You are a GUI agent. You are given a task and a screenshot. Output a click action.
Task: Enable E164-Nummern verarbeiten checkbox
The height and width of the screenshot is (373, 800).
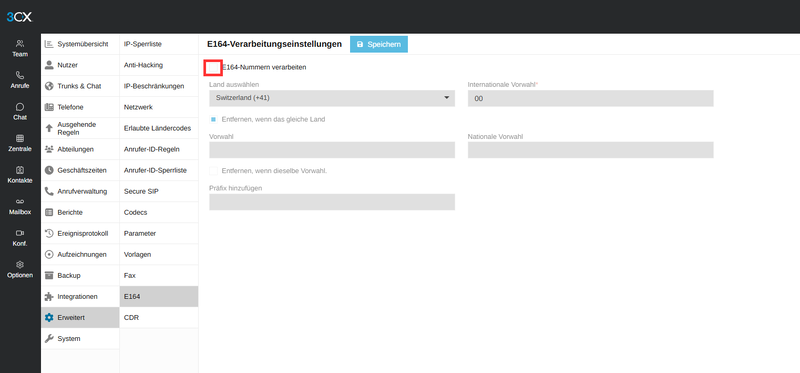click(213, 67)
